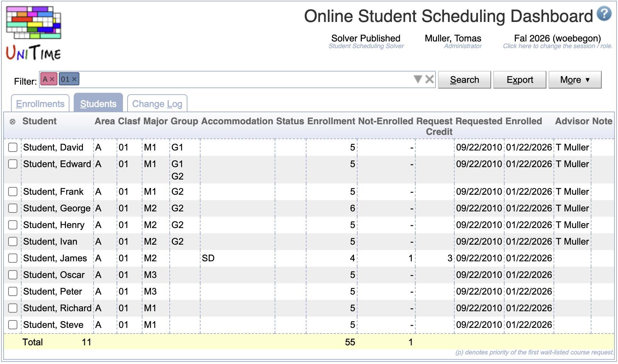Click the G2 group label for Student, Frank

(178, 191)
